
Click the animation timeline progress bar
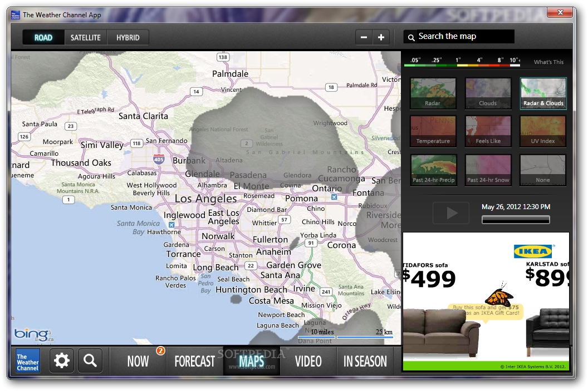pyautogui.click(x=516, y=220)
